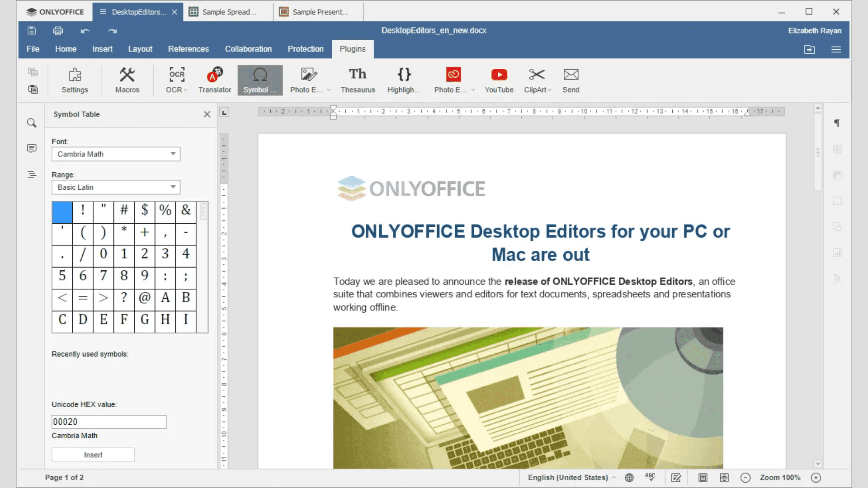
Task: Switch to the Layout tab
Action: [140, 49]
